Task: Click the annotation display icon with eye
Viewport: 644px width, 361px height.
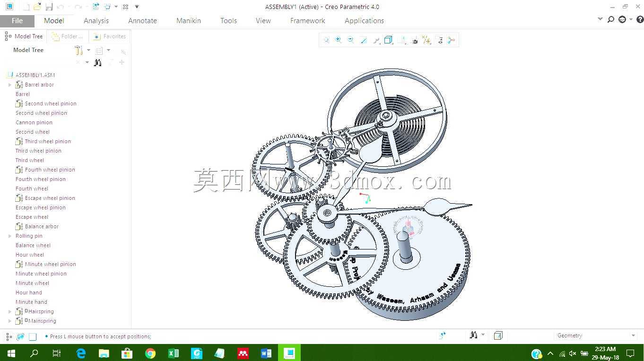Action: point(440,40)
